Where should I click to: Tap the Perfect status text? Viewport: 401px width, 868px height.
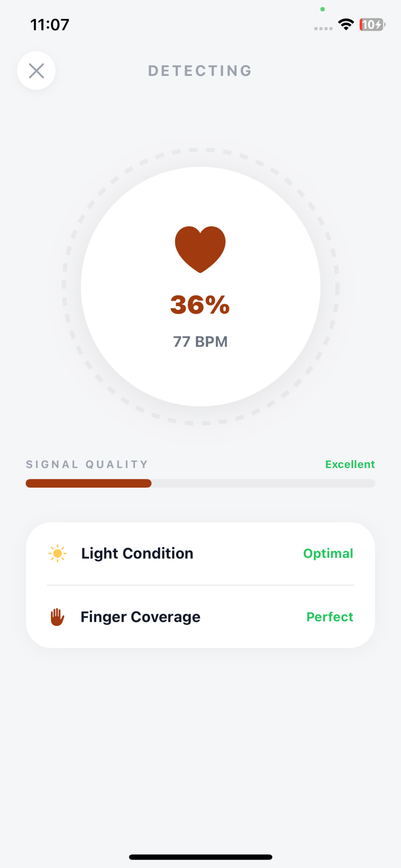[x=330, y=617]
